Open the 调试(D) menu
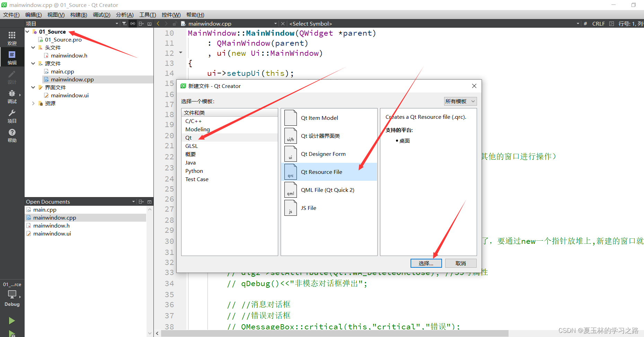 click(102, 15)
